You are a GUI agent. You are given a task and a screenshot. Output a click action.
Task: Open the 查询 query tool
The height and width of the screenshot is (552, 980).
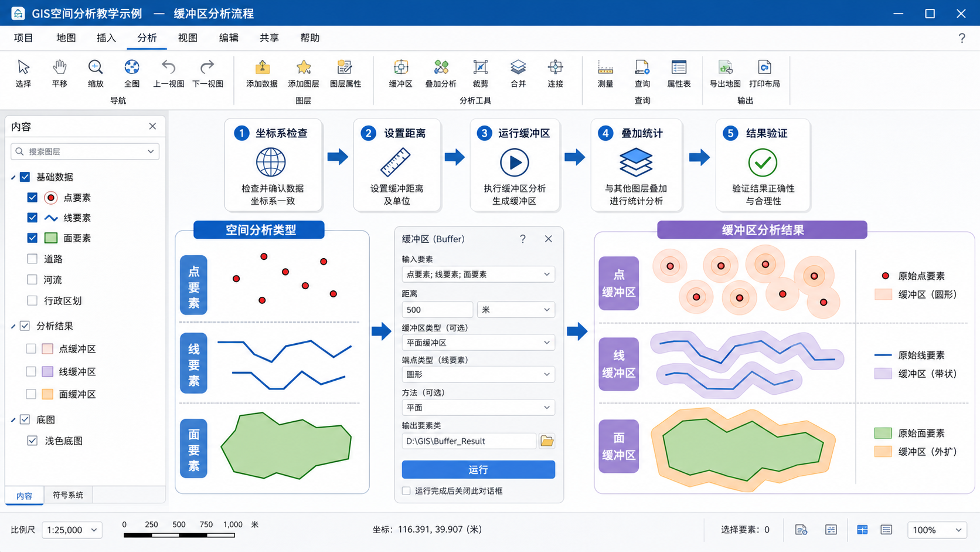tap(642, 73)
